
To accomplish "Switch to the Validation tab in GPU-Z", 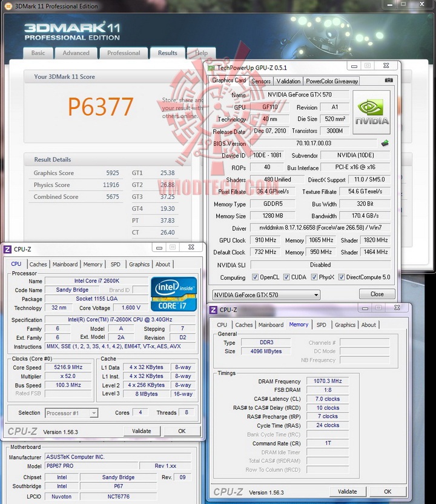I will tap(288, 81).
